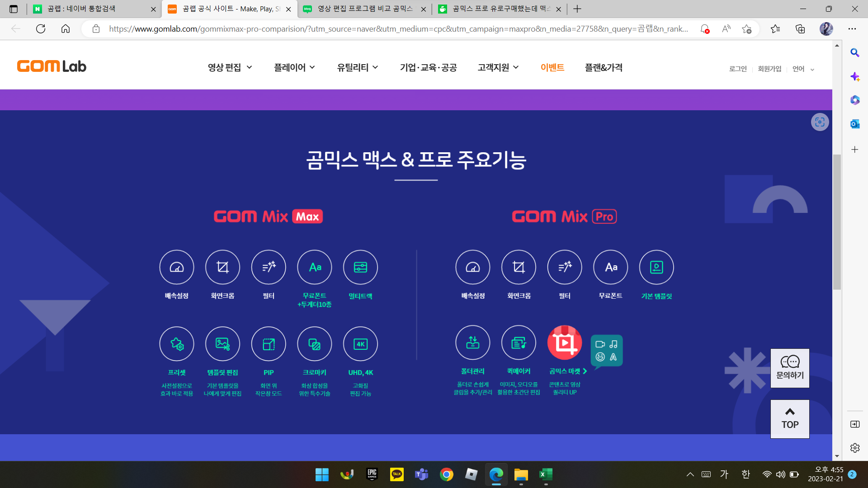This screenshot has height=488, width=868.
Task: Click the 회원가입 link
Action: 769,69
